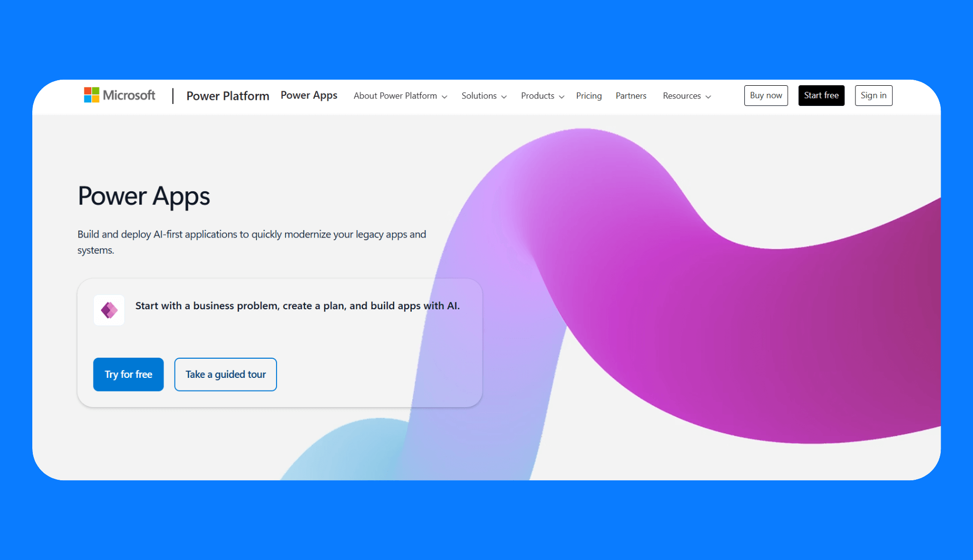Click the chevron next to Products
The width and height of the screenshot is (973, 560).
[x=562, y=96]
